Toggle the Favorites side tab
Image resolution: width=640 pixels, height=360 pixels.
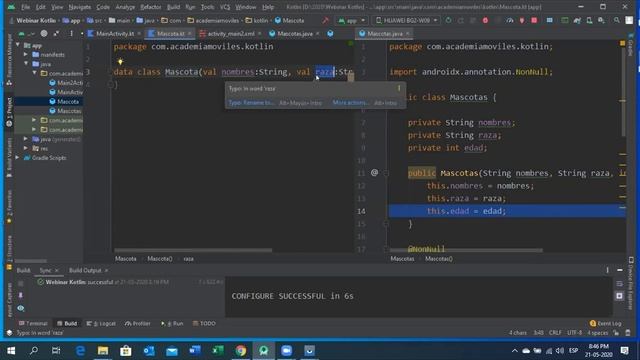(9, 207)
